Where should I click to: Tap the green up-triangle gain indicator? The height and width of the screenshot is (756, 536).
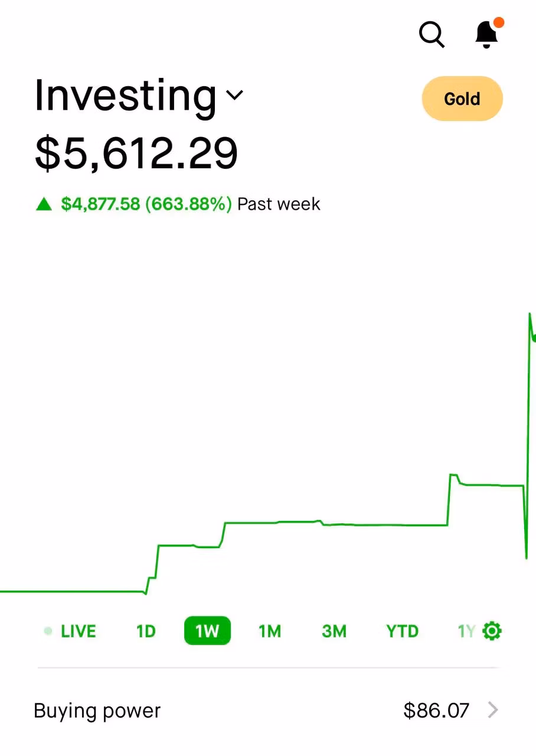[x=44, y=204]
